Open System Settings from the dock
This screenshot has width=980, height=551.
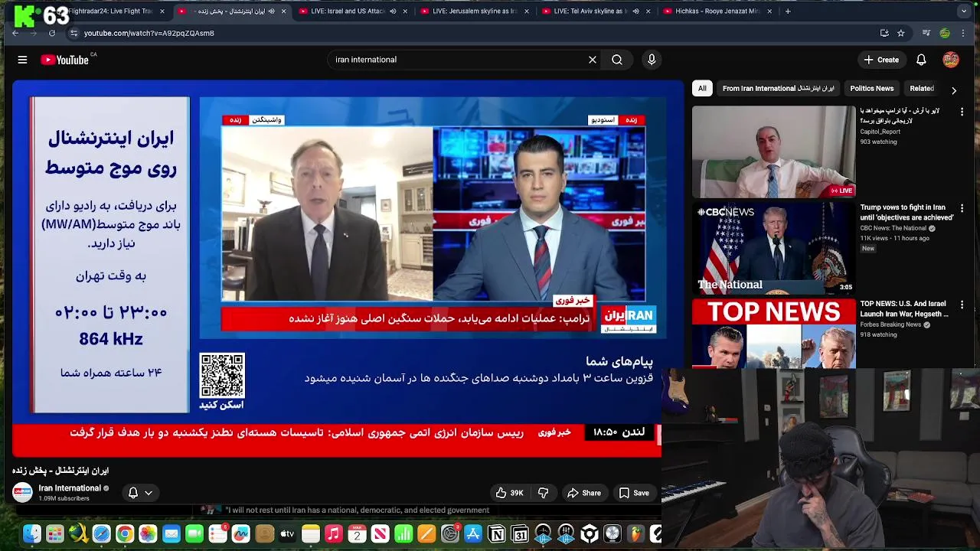click(450, 534)
